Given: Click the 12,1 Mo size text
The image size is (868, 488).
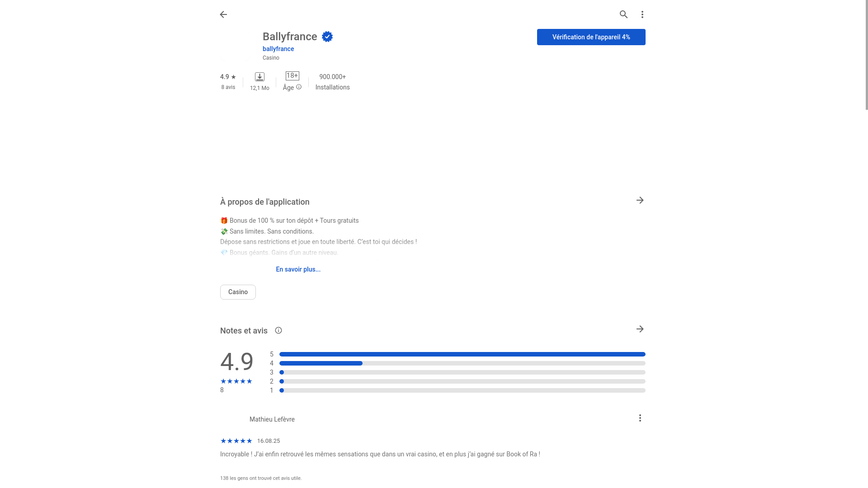Looking at the screenshot, I should (x=259, y=88).
